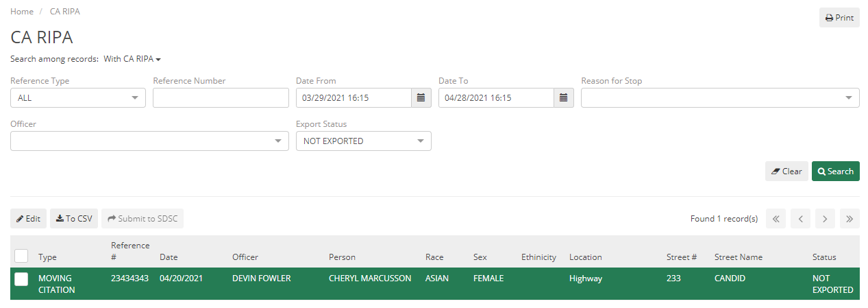Click the Date To input field
868x308 pixels.
pyautogui.click(x=496, y=98)
